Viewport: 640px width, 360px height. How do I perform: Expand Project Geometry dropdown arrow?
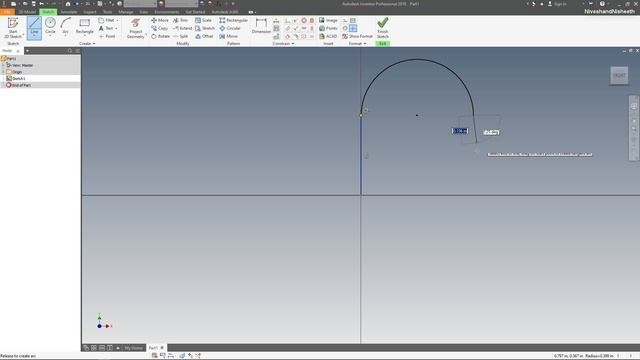pyautogui.click(x=146, y=35)
